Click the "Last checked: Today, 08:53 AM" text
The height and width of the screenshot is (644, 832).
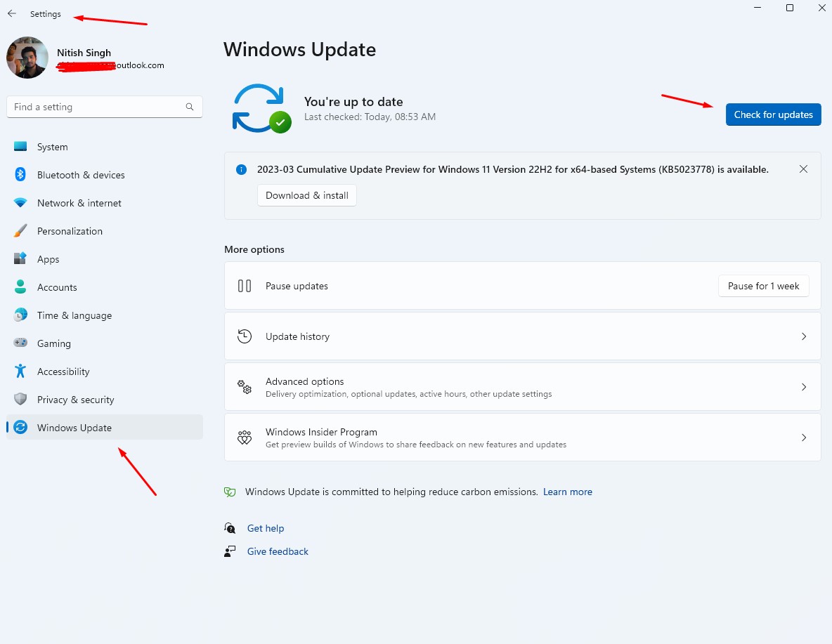pos(370,117)
